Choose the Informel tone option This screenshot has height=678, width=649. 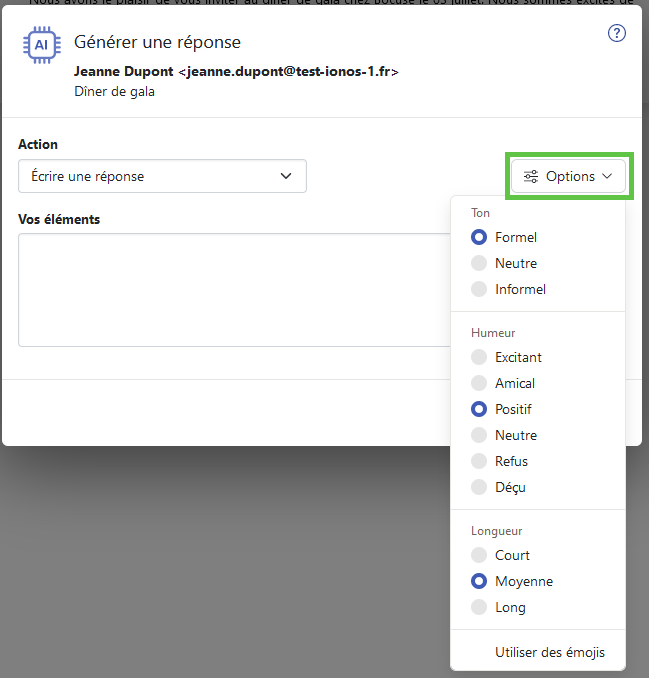coord(479,289)
